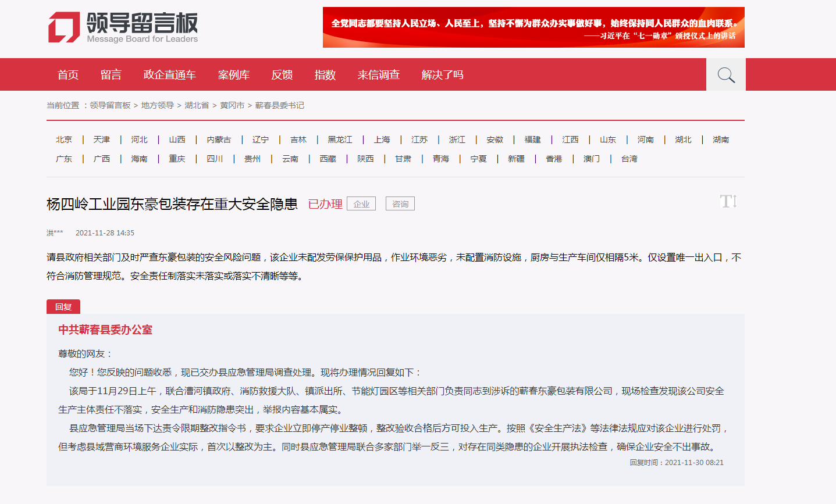Open the 留言 navigation item
The width and height of the screenshot is (836, 504).
click(111, 75)
